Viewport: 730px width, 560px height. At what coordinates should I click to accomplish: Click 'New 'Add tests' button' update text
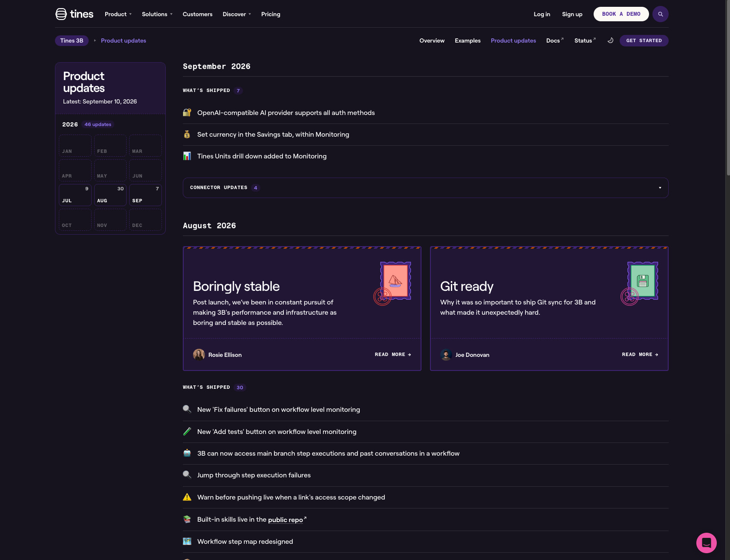click(x=277, y=431)
